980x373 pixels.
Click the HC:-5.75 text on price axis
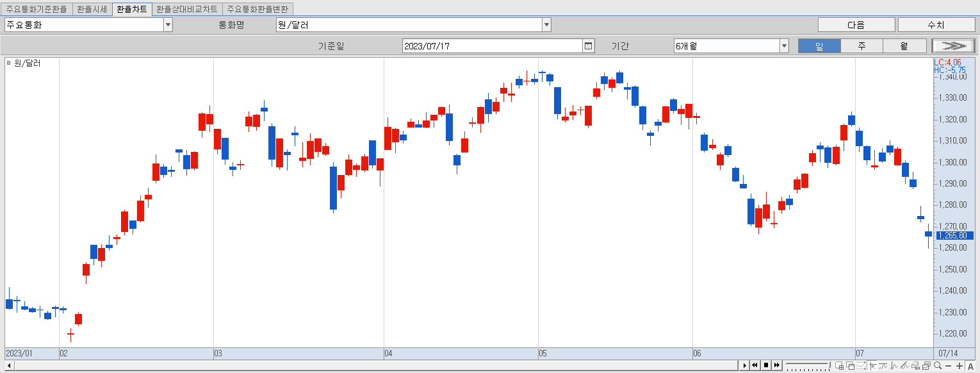point(950,69)
